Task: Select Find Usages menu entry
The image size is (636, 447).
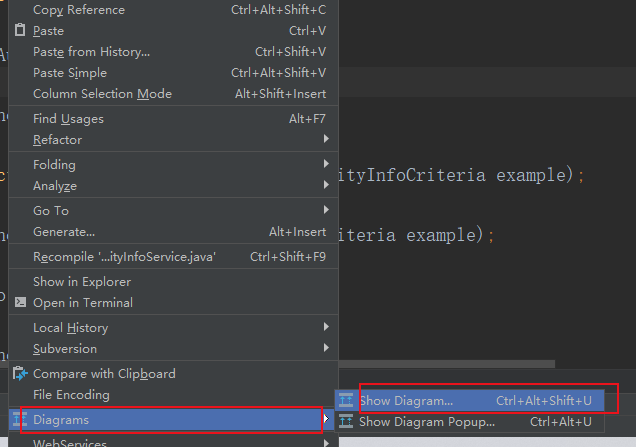Action: tap(174, 119)
